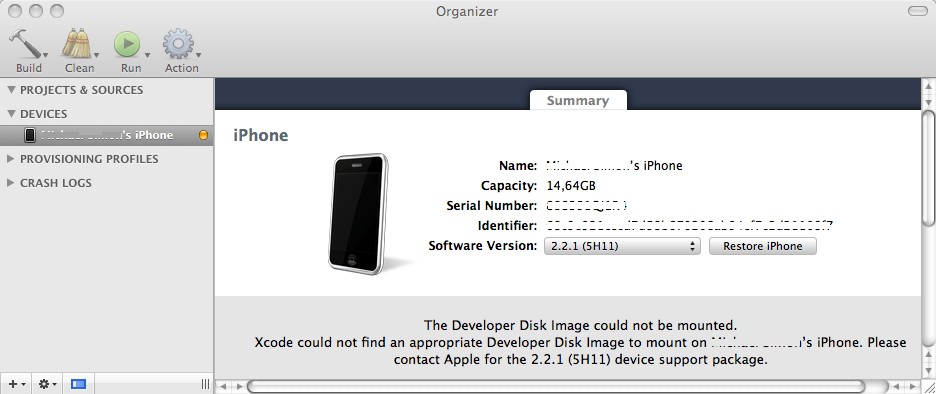The image size is (936, 394).
Task: Select the iPhone device in sidebar
Action: (107, 136)
